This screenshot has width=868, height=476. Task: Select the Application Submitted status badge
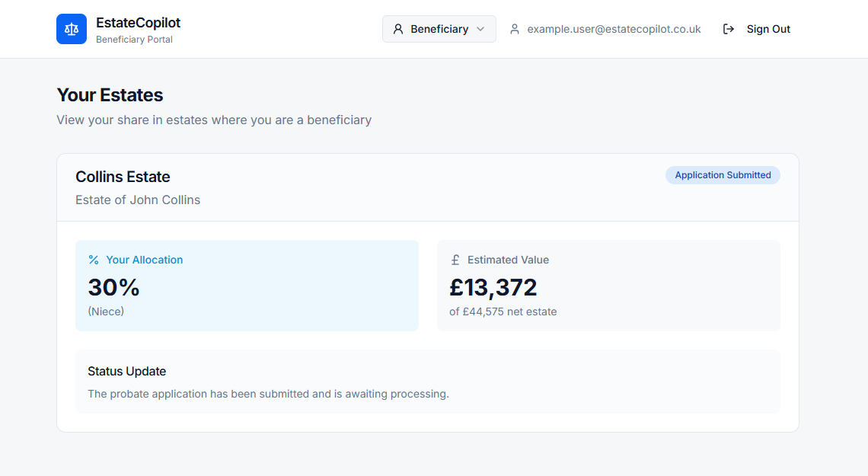pyautogui.click(x=722, y=174)
